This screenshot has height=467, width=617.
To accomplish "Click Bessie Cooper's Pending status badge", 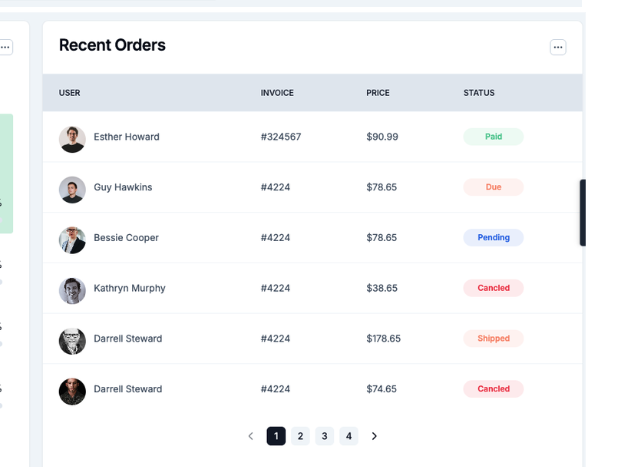I will click(493, 238).
